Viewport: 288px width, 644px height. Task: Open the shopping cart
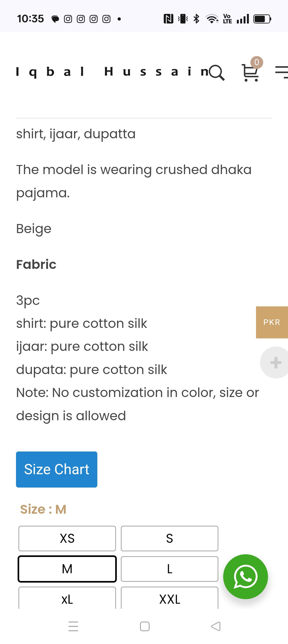(x=250, y=73)
